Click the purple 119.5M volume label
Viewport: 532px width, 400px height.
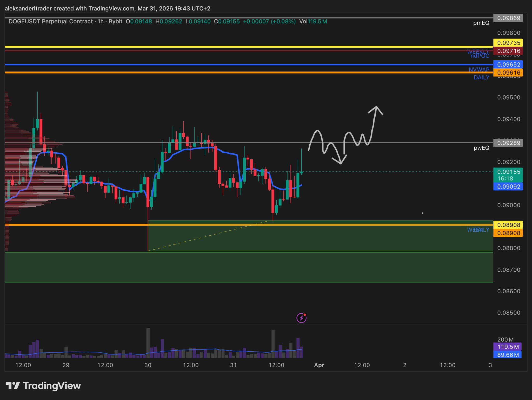point(507,347)
